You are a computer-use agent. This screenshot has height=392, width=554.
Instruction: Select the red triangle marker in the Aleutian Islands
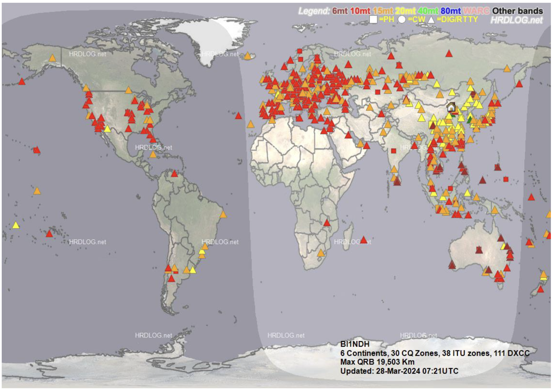(22, 81)
